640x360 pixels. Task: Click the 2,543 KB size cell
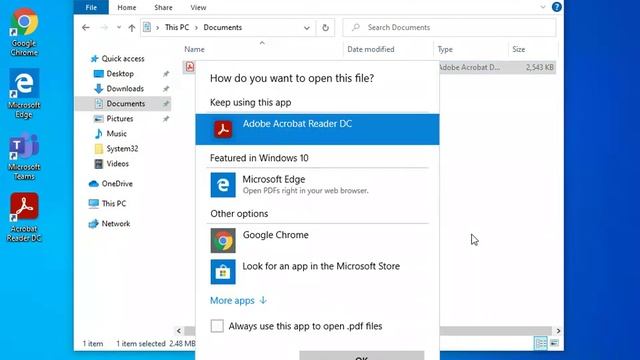tap(540, 67)
